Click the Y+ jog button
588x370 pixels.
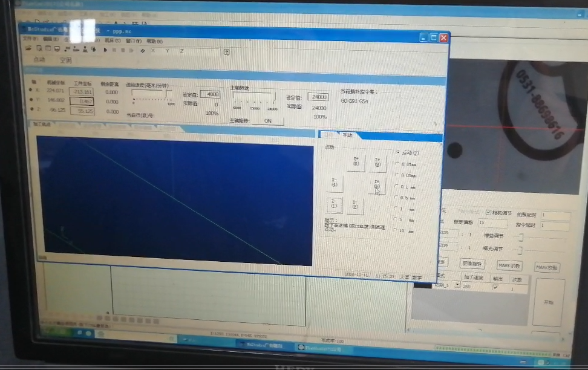pyautogui.click(x=356, y=163)
